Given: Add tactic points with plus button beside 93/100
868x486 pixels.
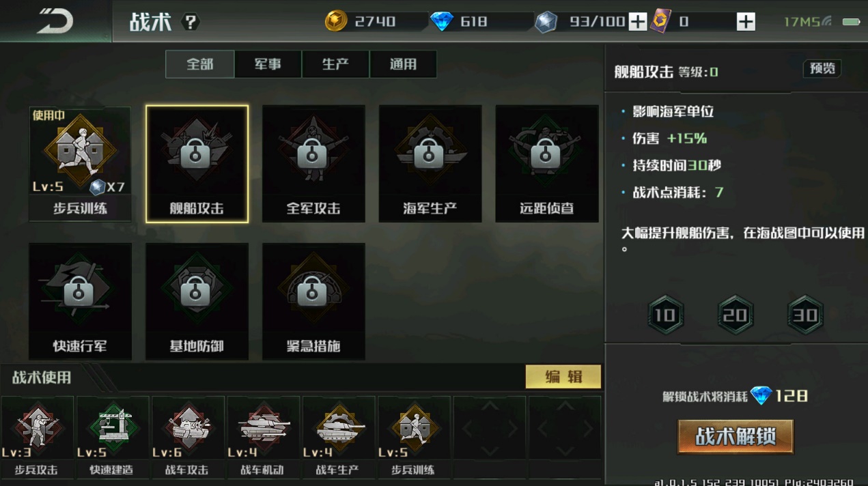Looking at the screenshot, I should pyautogui.click(x=637, y=22).
